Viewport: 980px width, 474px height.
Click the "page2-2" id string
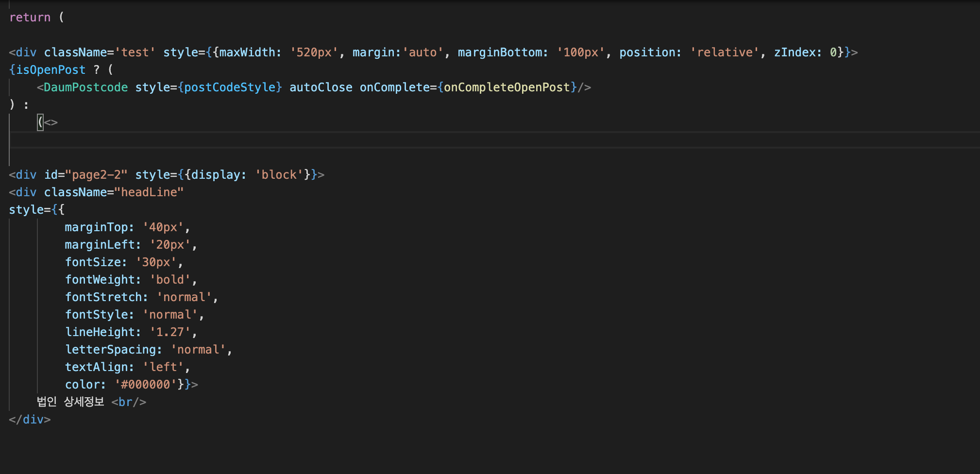click(96, 175)
